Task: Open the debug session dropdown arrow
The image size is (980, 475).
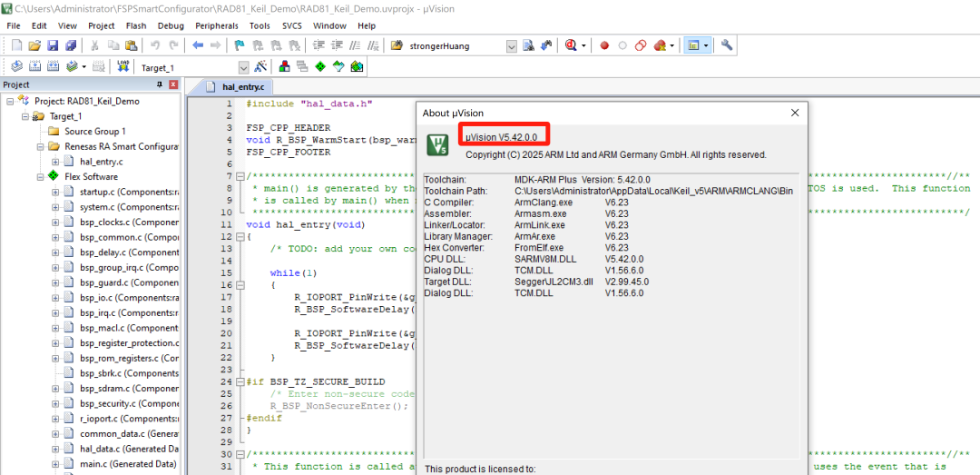Action: pyautogui.click(x=583, y=45)
